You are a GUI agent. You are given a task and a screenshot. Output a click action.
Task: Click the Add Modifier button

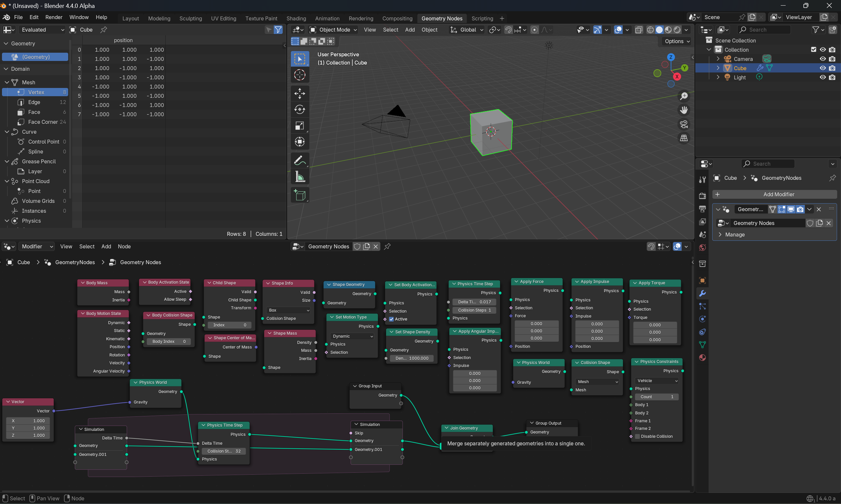[774, 195]
